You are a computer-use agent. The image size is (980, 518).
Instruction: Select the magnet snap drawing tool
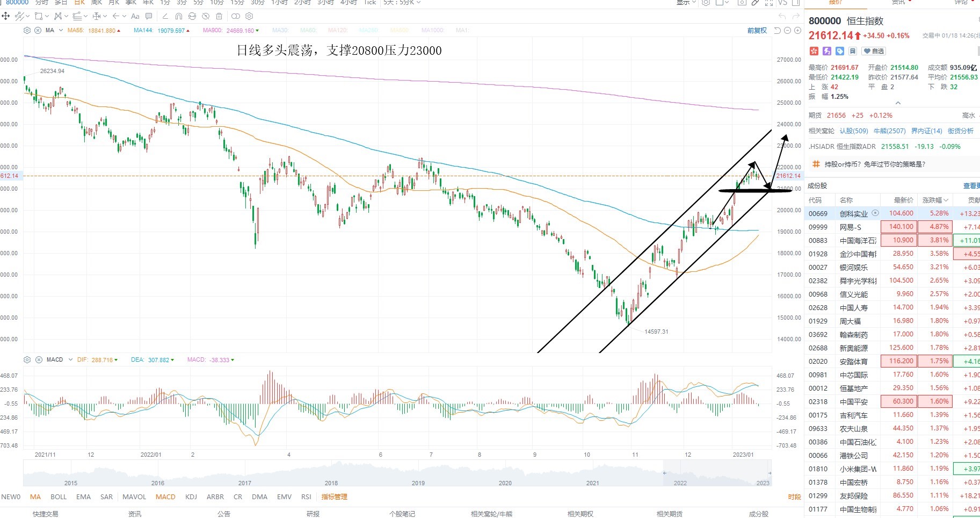[179, 16]
